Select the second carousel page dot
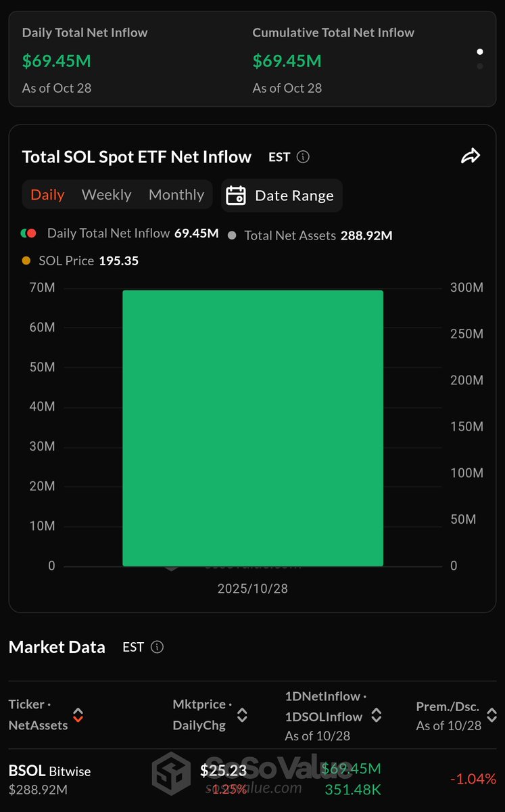The width and height of the screenshot is (505, 812). pyautogui.click(x=480, y=66)
